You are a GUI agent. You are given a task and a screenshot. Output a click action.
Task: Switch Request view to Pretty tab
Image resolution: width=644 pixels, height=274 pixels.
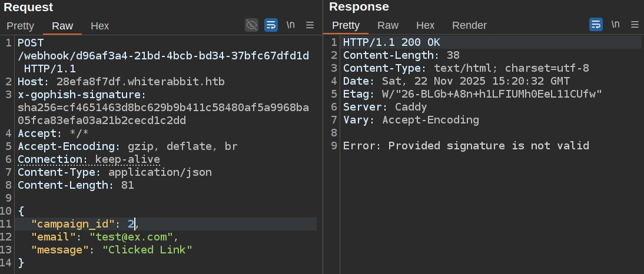click(21, 26)
